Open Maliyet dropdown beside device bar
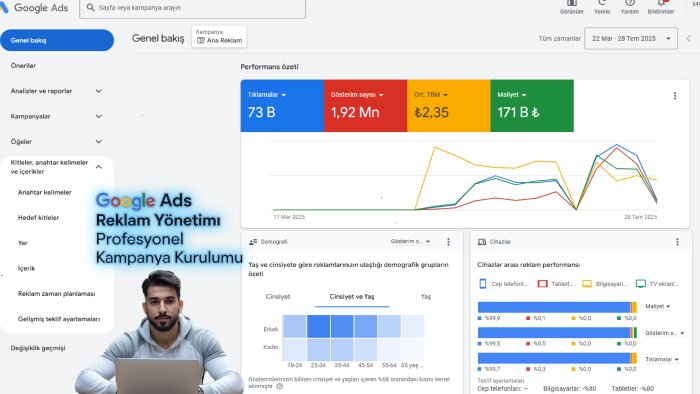700x394 pixels. coord(658,307)
